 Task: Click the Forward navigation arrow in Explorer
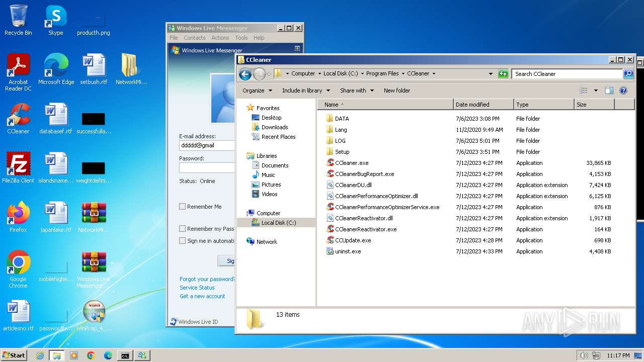click(x=259, y=74)
